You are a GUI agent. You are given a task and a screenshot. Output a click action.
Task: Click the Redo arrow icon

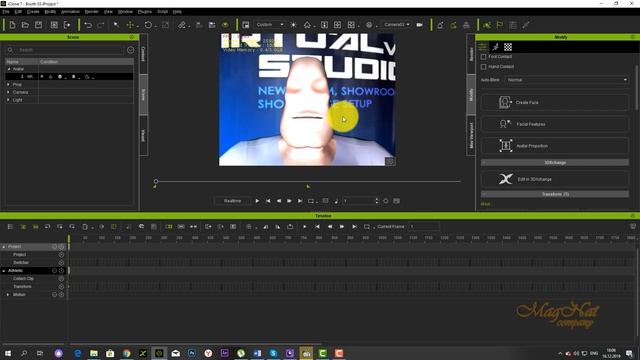click(100, 25)
